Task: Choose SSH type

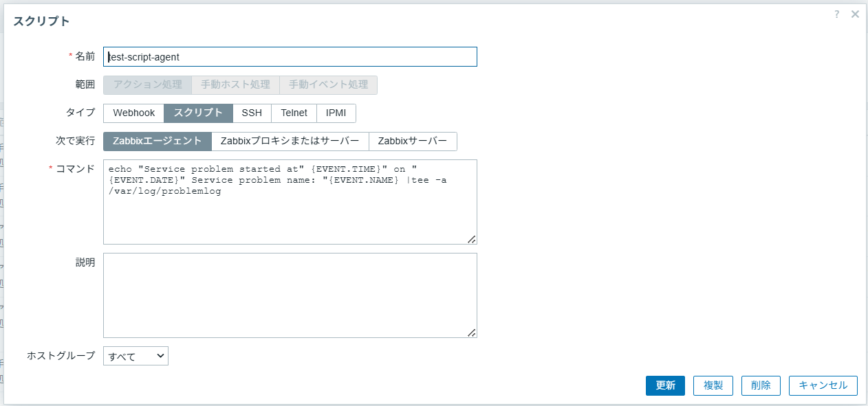Action: pos(252,113)
